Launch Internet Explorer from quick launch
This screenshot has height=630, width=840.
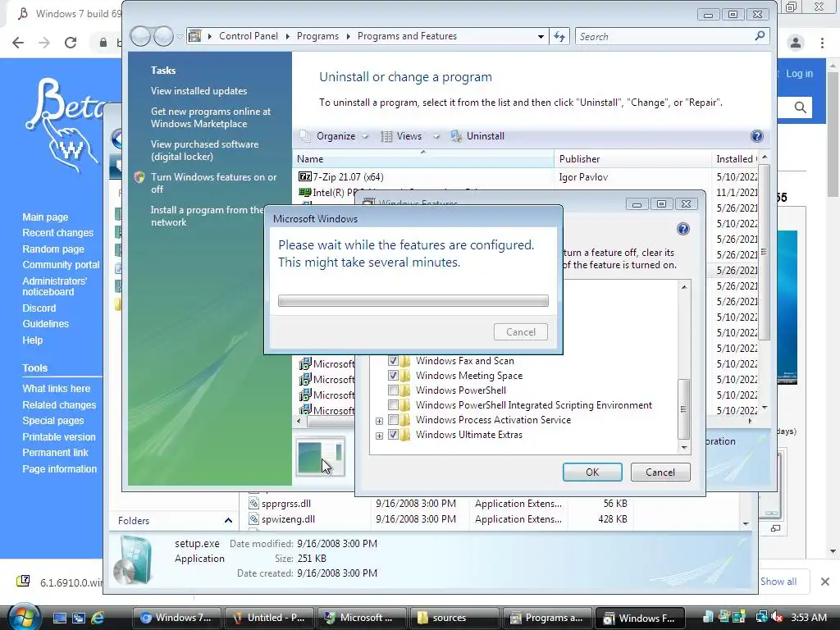click(98, 619)
